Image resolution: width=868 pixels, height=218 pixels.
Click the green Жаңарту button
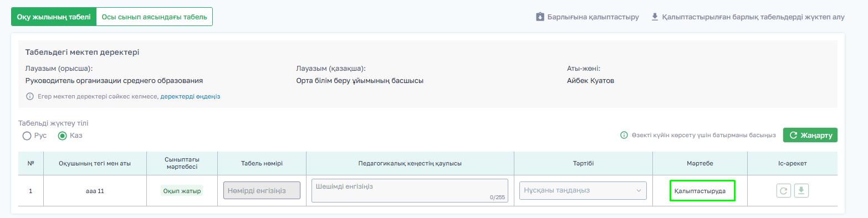coord(810,135)
